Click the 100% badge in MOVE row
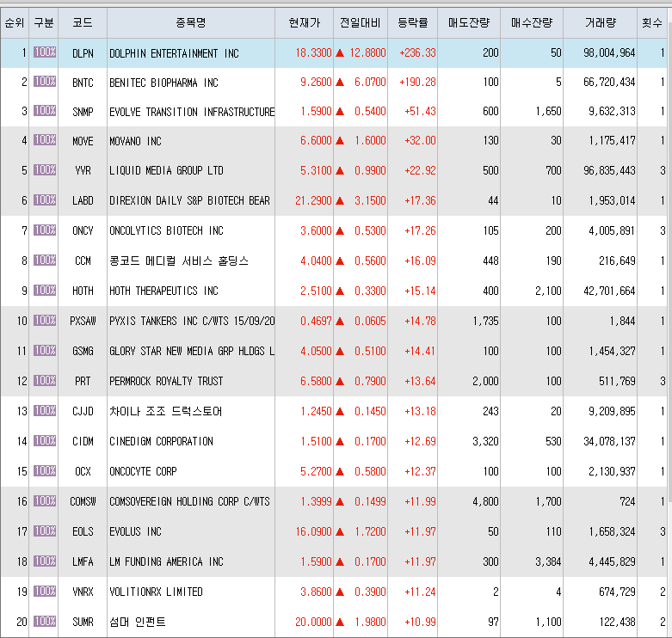The width and height of the screenshot is (672, 638). click(45, 139)
